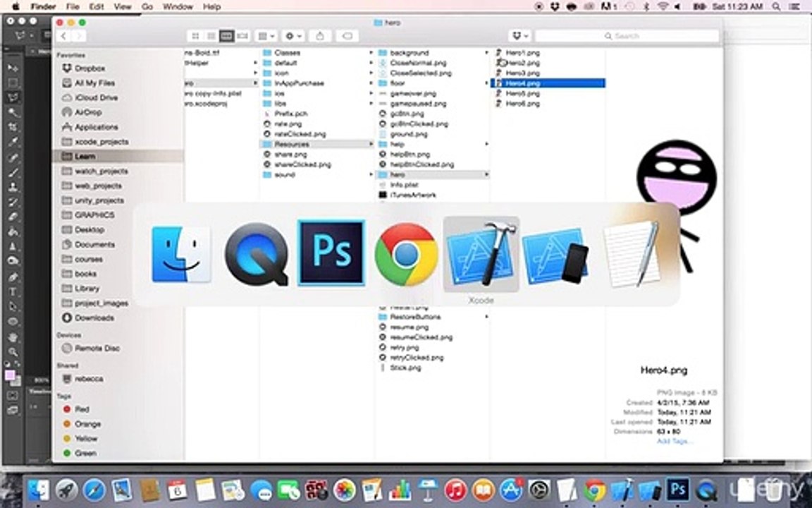Select the Eyedropper tool in Photoshop
The height and width of the screenshot is (508, 812).
point(13,142)
